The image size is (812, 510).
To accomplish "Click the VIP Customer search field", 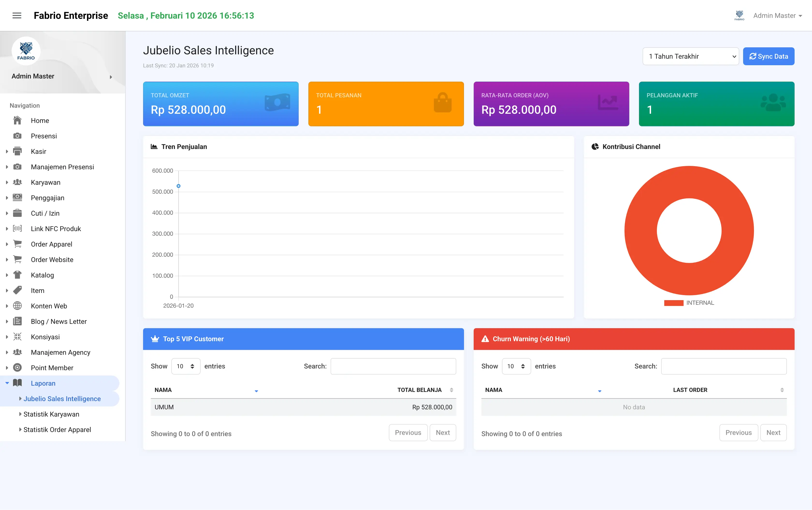I will (393, 366).
